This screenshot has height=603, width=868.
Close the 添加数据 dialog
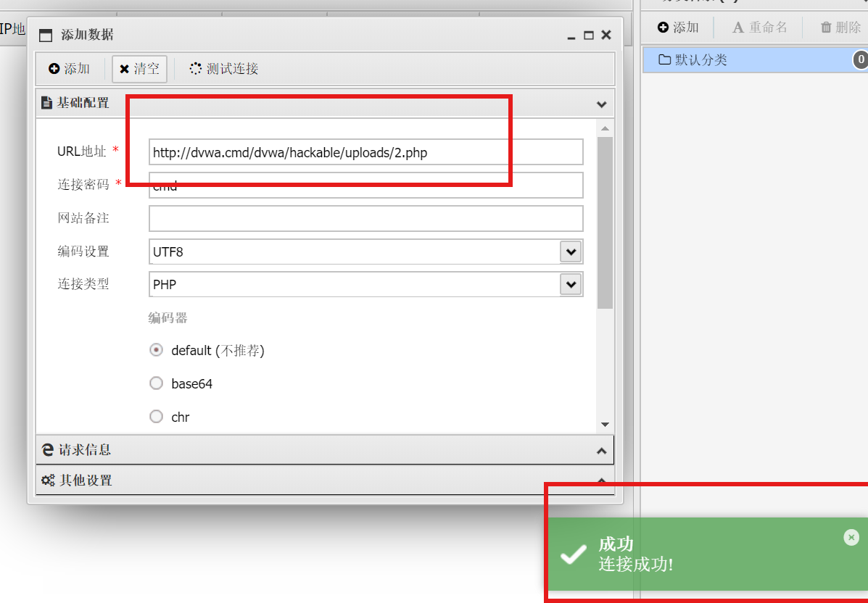point(606,35)
